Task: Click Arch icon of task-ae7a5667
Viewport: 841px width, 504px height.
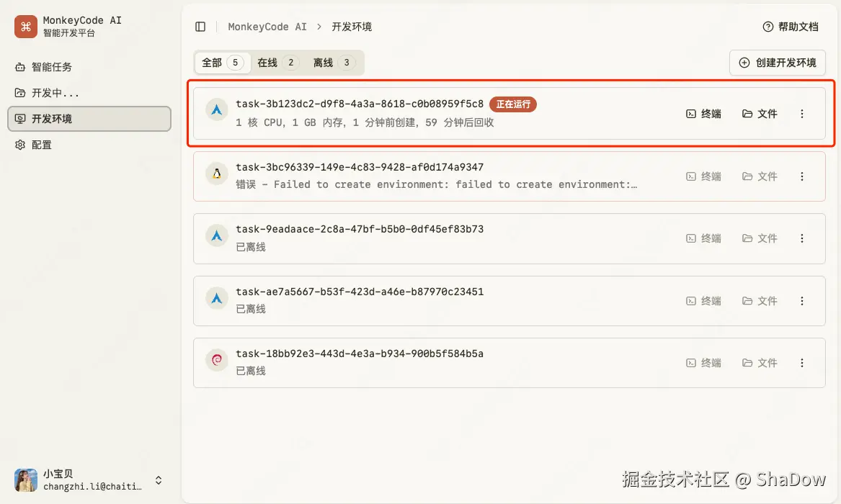Action: [217, 298]
